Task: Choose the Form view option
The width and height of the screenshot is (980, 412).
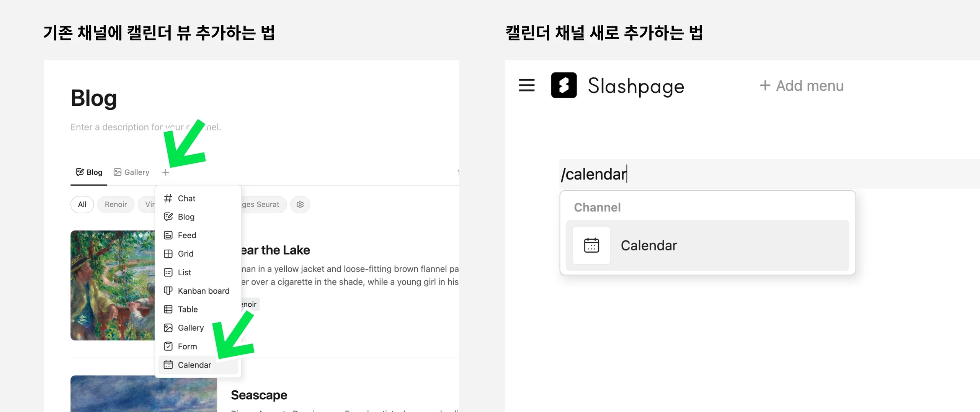Action: [x=187, y=347]
